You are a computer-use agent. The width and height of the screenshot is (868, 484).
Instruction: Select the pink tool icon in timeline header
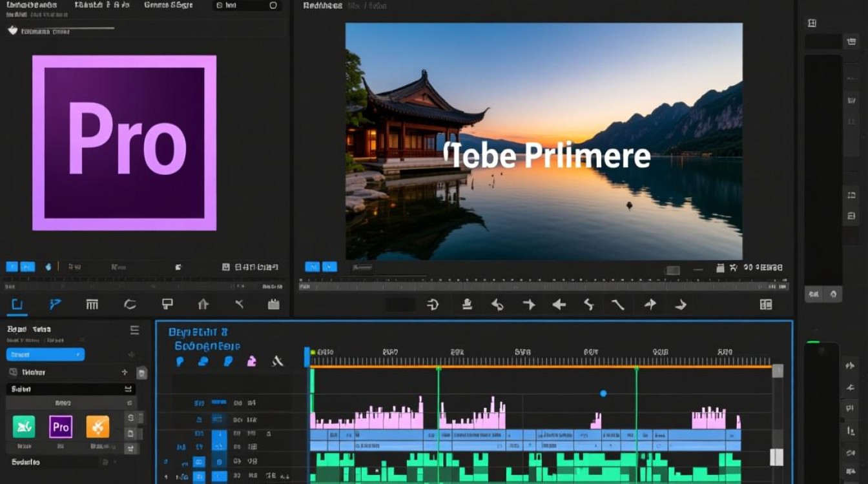(x=252, y=361)
